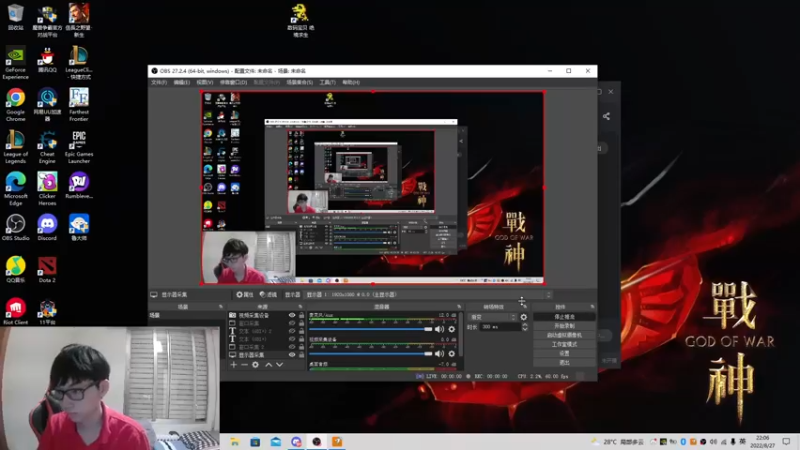Click the Start Recording button

click(564, 326)
